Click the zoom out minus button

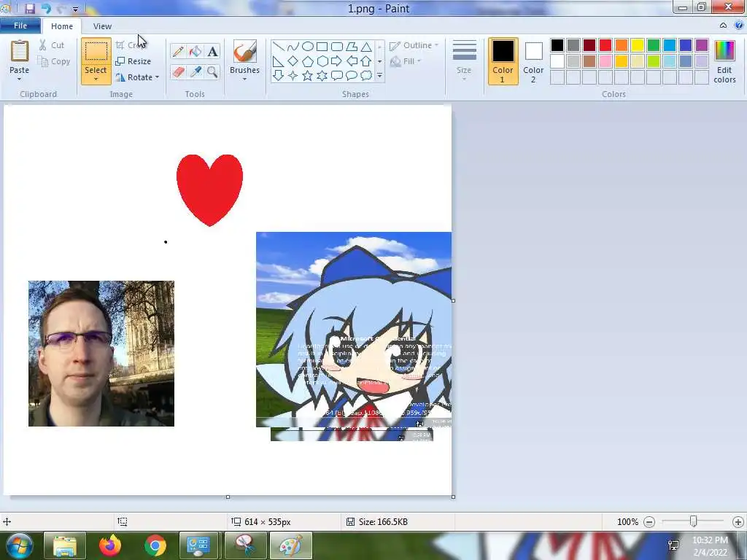pyautogui.click(x=649, y=522)
